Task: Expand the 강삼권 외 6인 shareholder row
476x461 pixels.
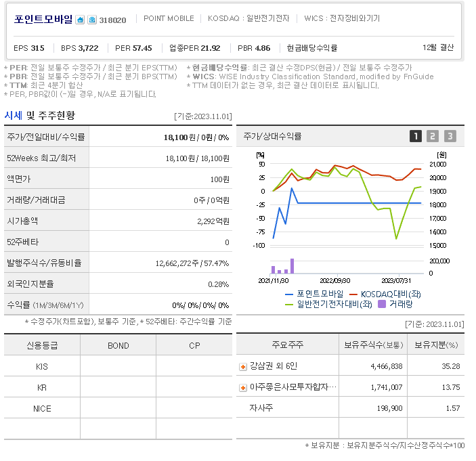Action: click(243, 367)
